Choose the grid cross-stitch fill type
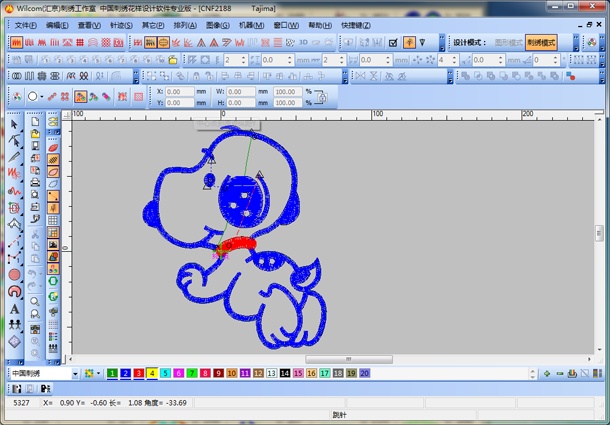 pyautogui.click(x=80, y=42)
